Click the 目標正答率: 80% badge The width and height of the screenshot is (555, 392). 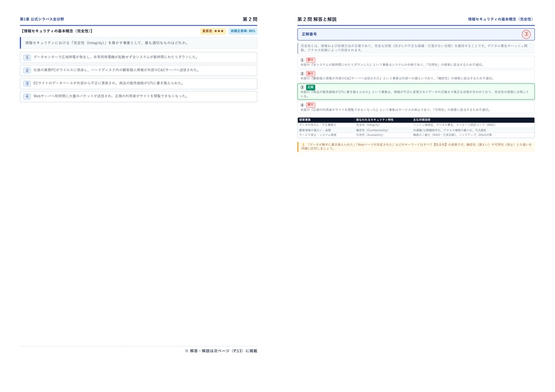pos(243,31)
